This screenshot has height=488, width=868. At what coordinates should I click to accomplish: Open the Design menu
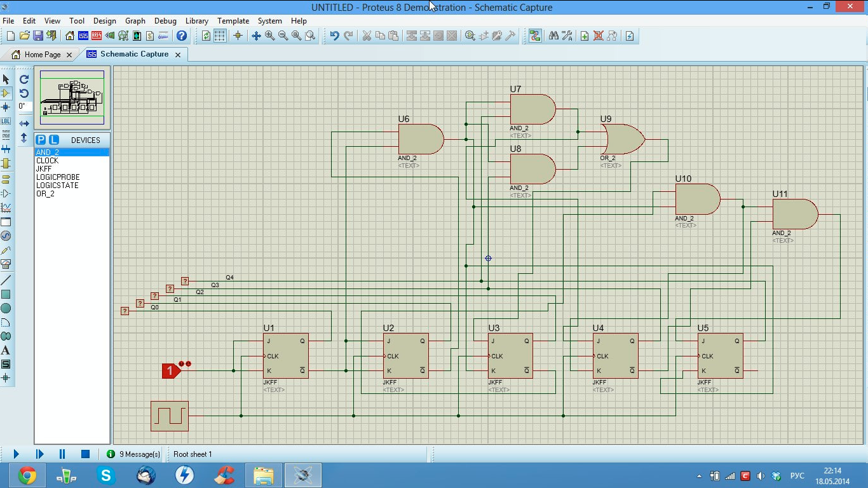[104, 21]
